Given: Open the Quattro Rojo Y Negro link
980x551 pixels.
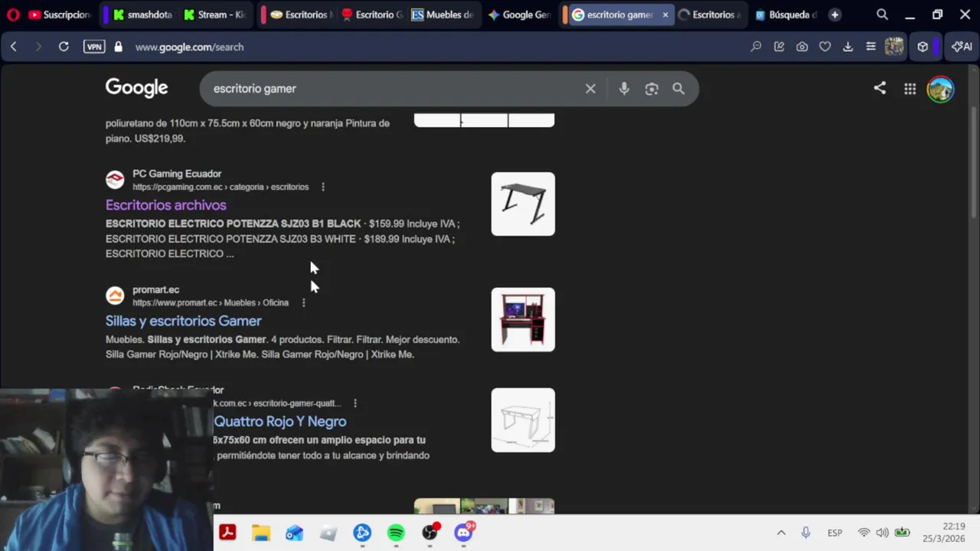Looking at the screenshot, I should pyautogui.click(x=280, y=421).
